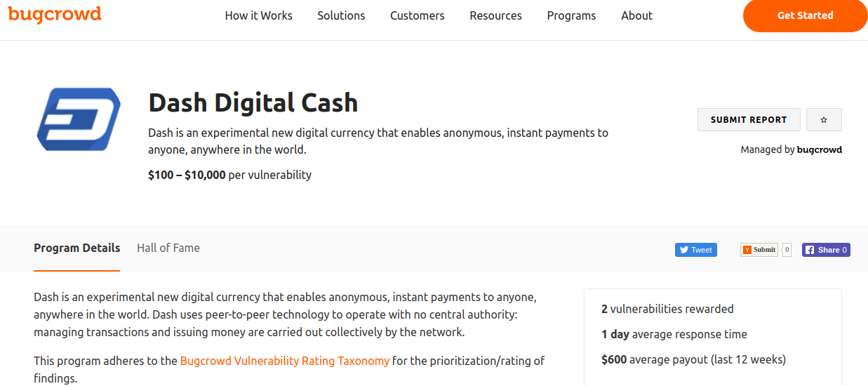Switch to the Hall of Fame tab
Screen dimensions: 868x386
168,248
